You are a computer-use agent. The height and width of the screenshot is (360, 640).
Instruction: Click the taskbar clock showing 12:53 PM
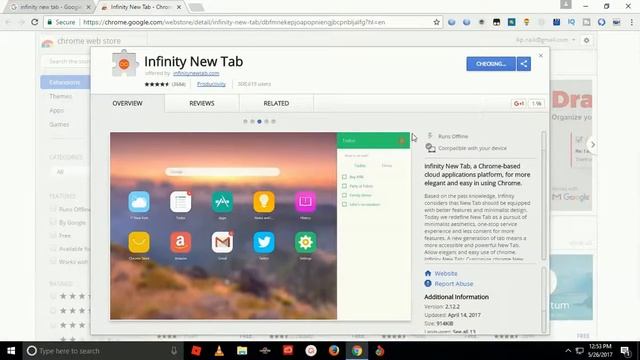pos(600,351)
